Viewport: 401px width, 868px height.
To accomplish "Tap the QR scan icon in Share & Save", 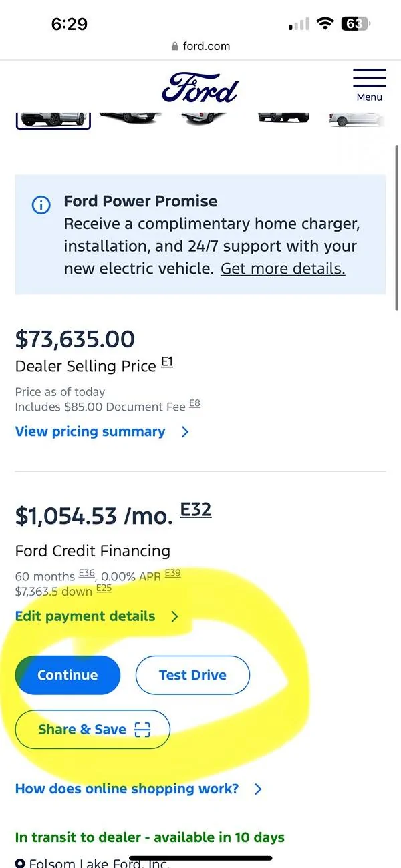I will tap(142, 730).
